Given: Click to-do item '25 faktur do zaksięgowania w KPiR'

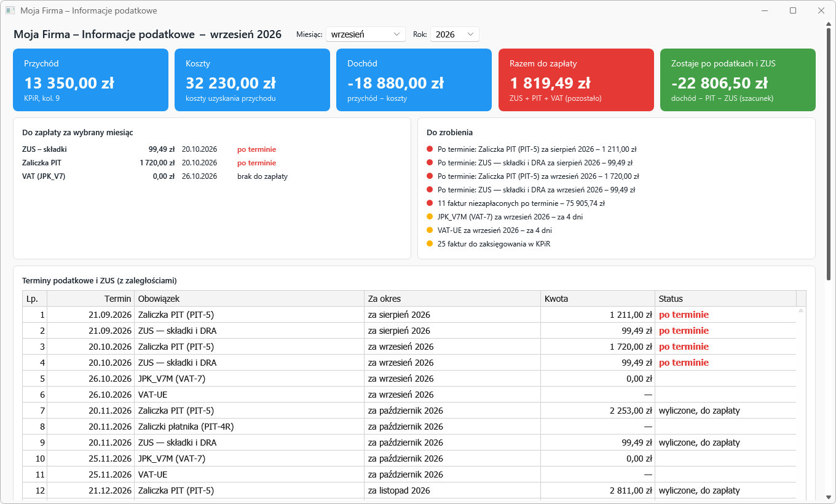Looking at the screenshot, I should [x=494, y=244].
